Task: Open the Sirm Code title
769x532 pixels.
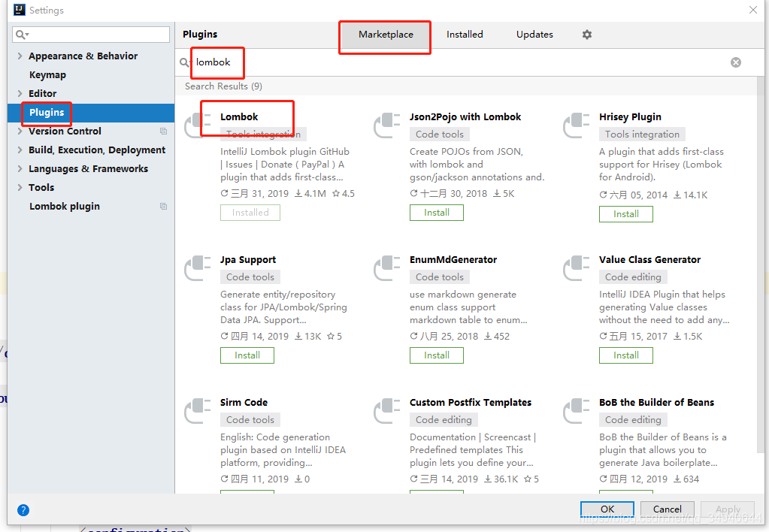Action: point(244,402)
